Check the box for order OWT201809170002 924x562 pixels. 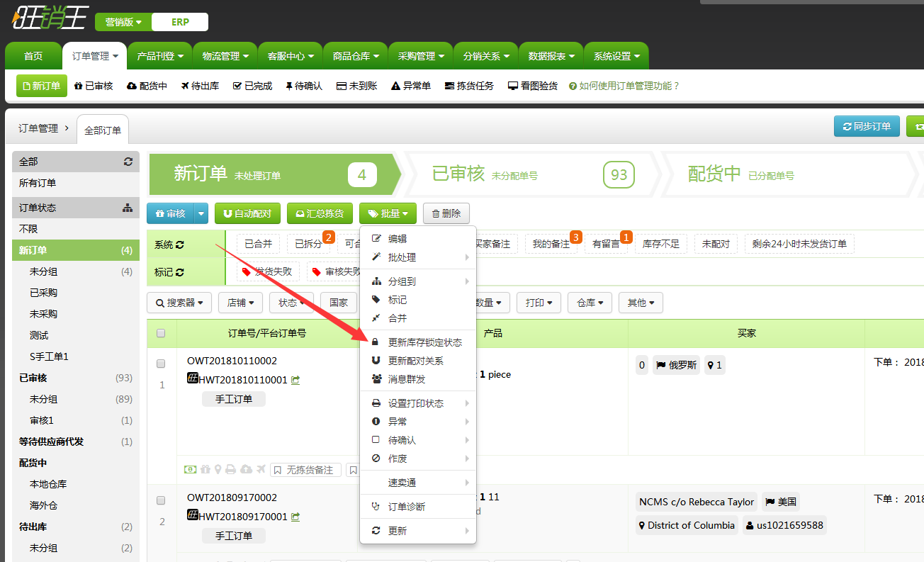pyautogui.click(x=161, y=500)
